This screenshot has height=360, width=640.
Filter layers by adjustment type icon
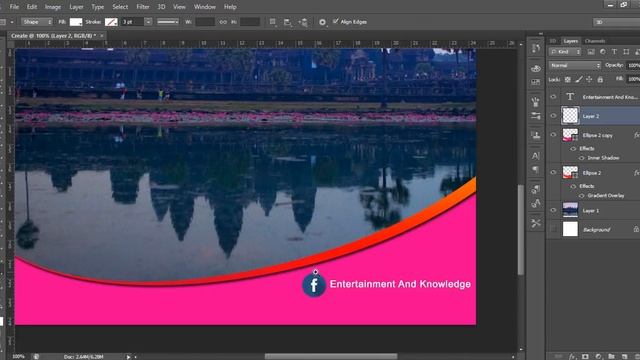coord(602,52)
